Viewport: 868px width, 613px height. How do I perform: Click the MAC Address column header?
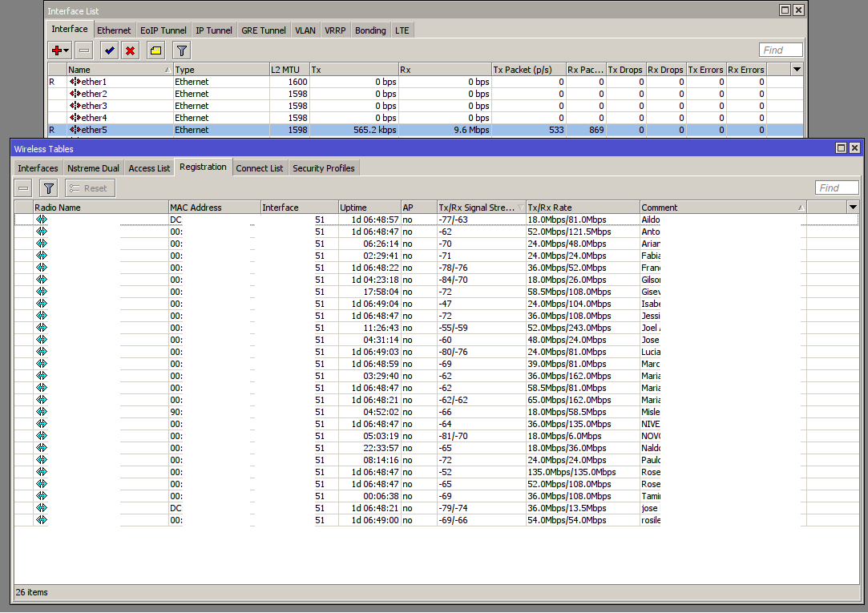(x=215, y=208)
